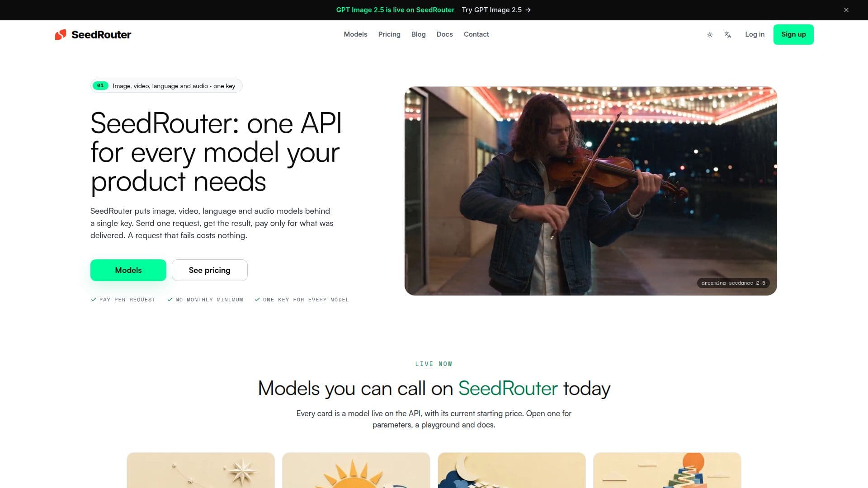This screenshot has height=488, width=868.
Task: Dismiss the announcement banner with the X
Action: (846, 10)
